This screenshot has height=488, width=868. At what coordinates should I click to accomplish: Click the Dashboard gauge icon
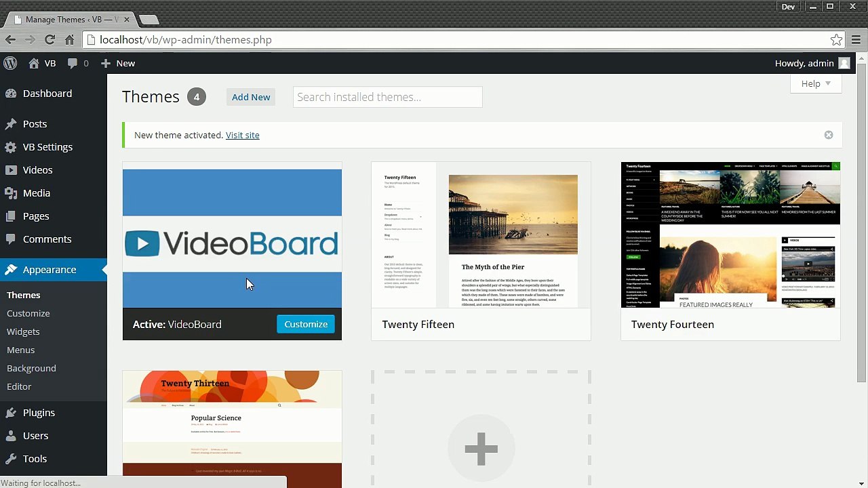point(11,94)
